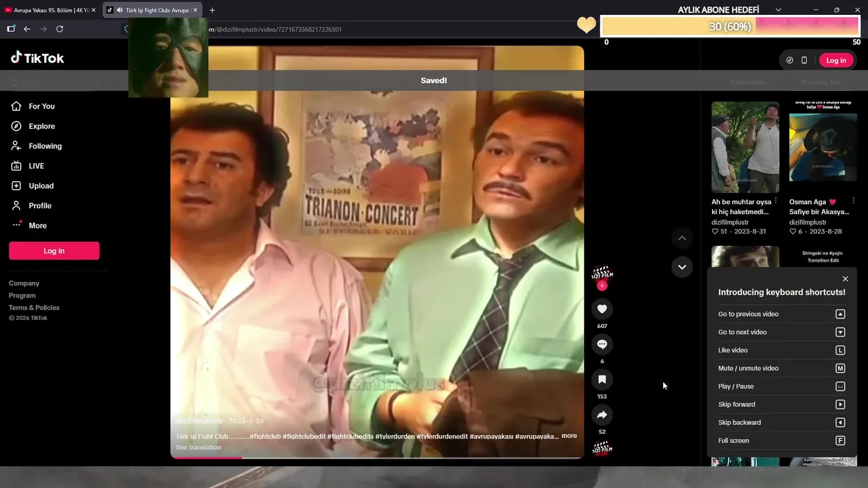Click the down-arrow key icon for next video

[x=840, y=332]
